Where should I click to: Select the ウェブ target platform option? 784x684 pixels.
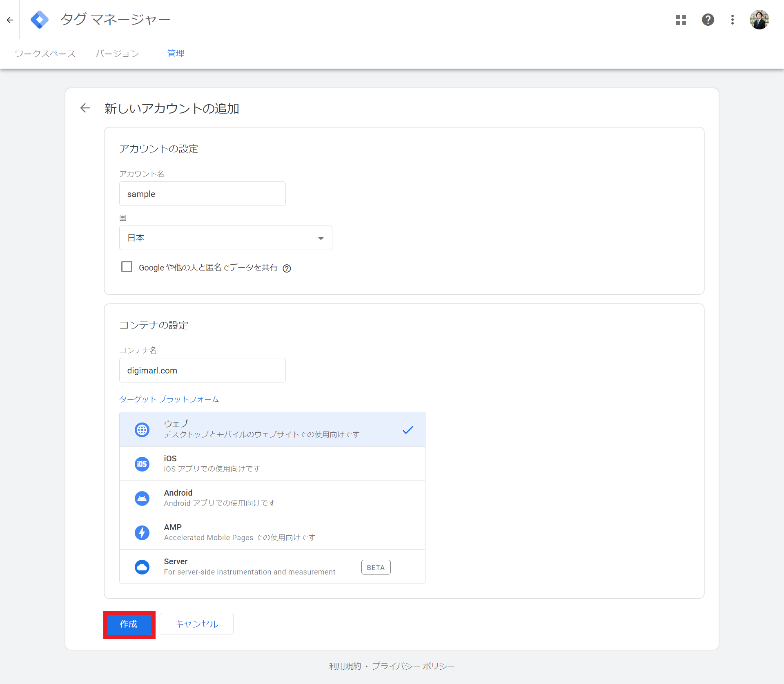[272, 429]
